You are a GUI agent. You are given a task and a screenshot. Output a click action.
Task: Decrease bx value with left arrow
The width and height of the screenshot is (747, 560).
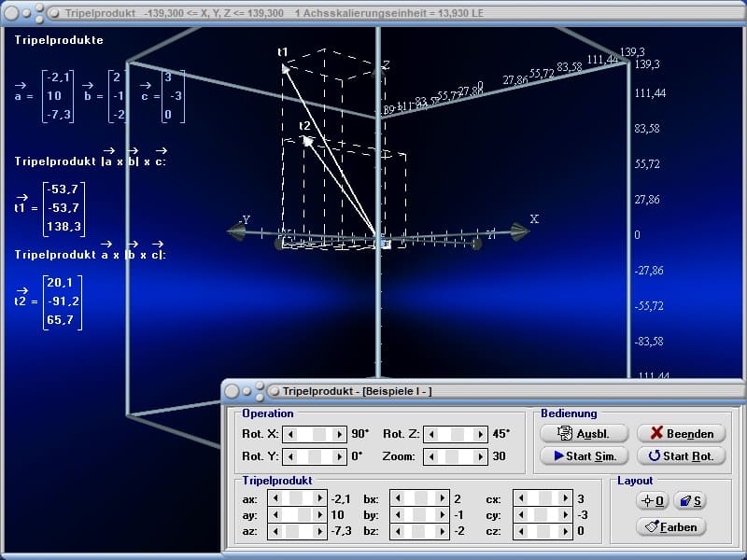tap(398, 498)
